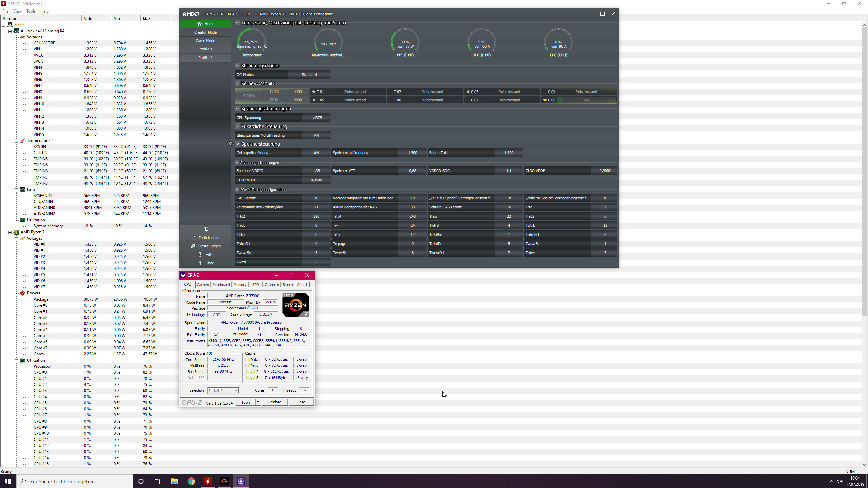The height and width of the screenshot is (488, 868).
Task: Click the Validate button in CPU-Z
Action: click(x=274, y=402)
